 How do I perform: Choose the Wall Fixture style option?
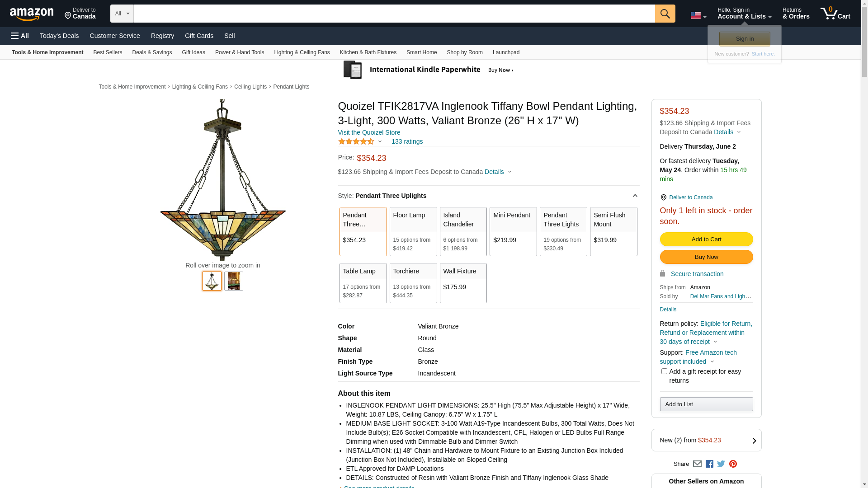coord(463,283)
